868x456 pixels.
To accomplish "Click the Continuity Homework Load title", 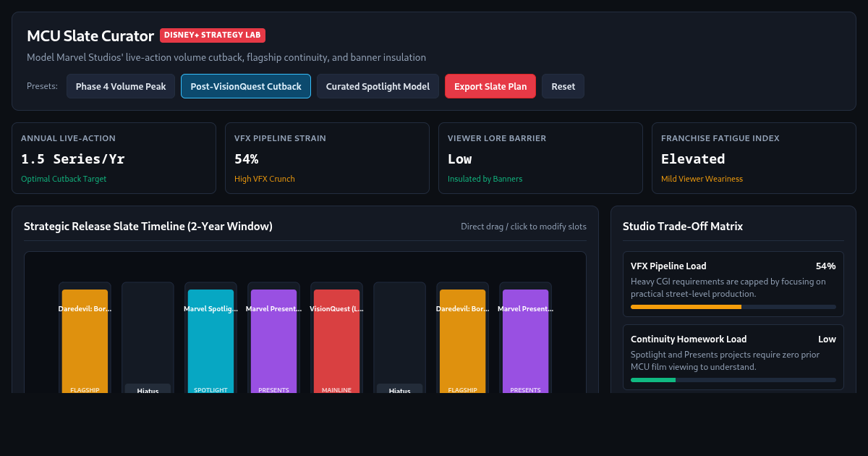I will pyautogui.click(x=689, y=339).
